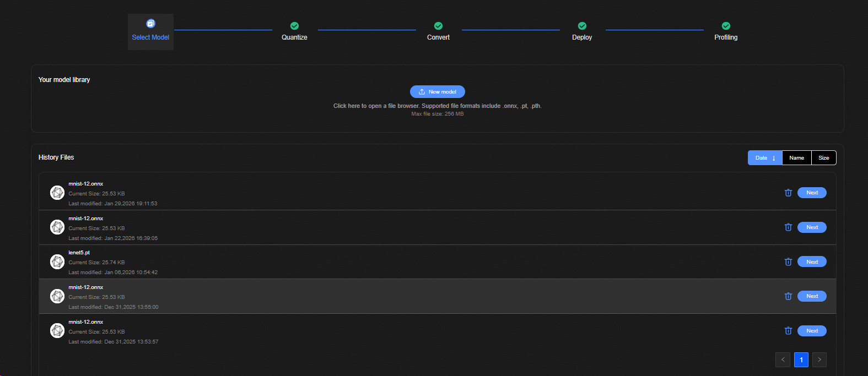Click trash icon for lenet5.pt

[x=788, y=262]
